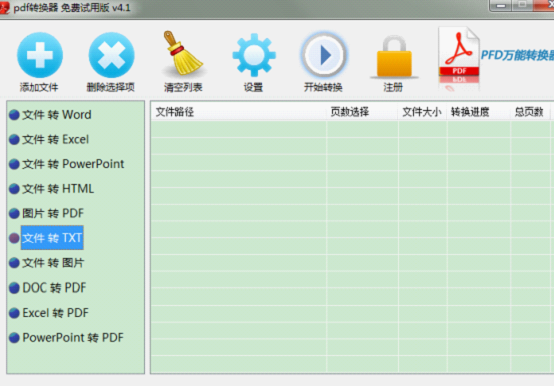The height and width of the screenshot is (386, 554).
Task: Open 设置 gear icon
Action: coord(254,55)
